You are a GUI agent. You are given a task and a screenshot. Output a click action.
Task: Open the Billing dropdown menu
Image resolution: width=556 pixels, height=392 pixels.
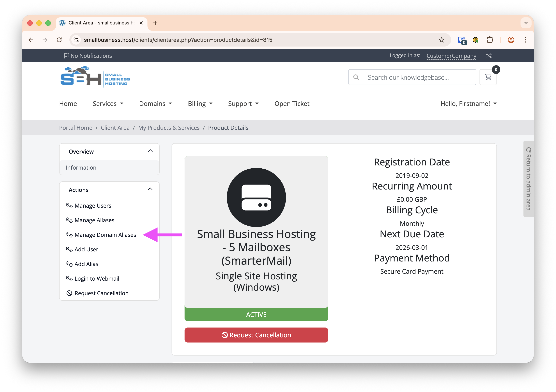(x=200, y=104)
